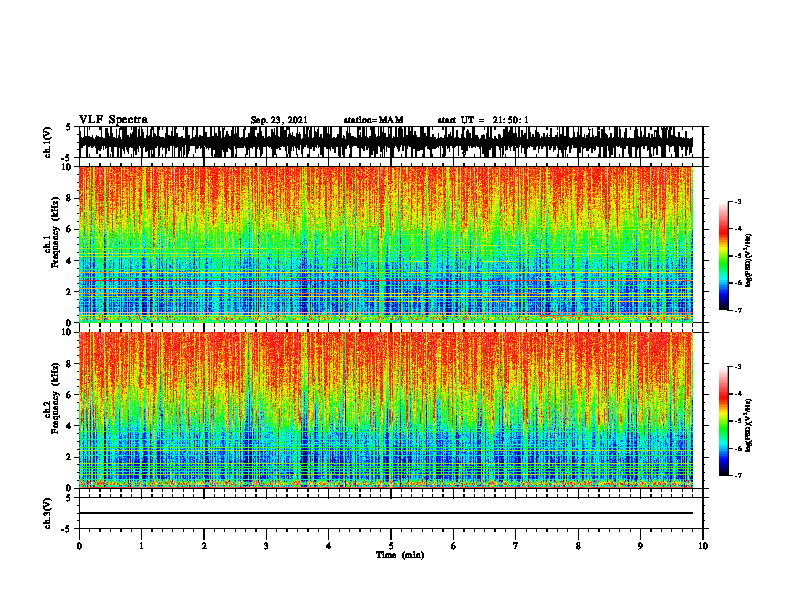Viewport: 792px width, 612px height.
Task: Click the ch.1 voltage waveform strip
Action: 385,142
